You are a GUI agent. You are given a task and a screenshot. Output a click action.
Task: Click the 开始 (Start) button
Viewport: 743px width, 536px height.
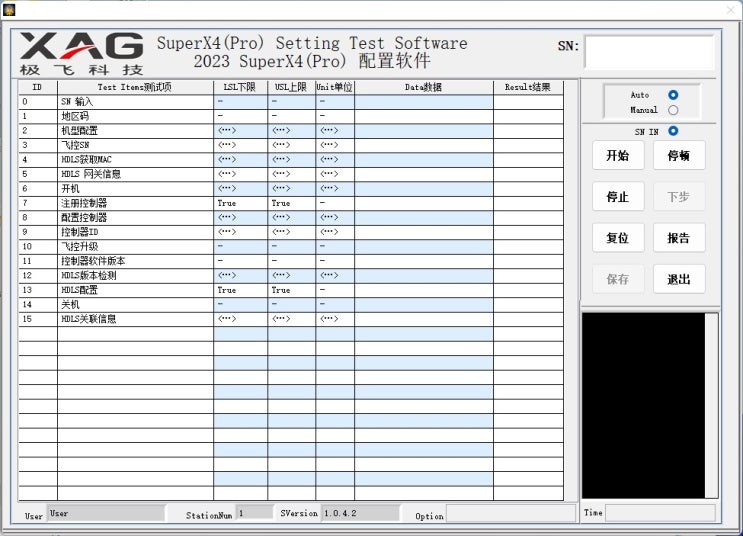618,155
